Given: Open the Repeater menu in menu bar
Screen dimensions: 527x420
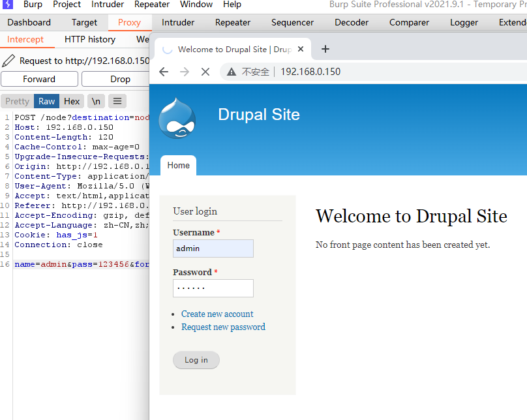Looking at the screenshot, I should pyautogui.click(x=152, y=5).
